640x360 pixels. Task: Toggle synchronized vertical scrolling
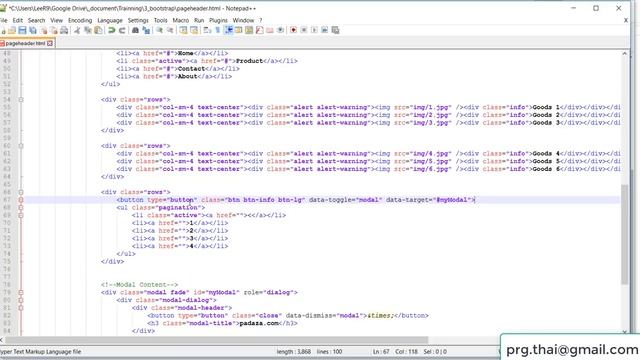pyautogui.click(x=183, y=30)
